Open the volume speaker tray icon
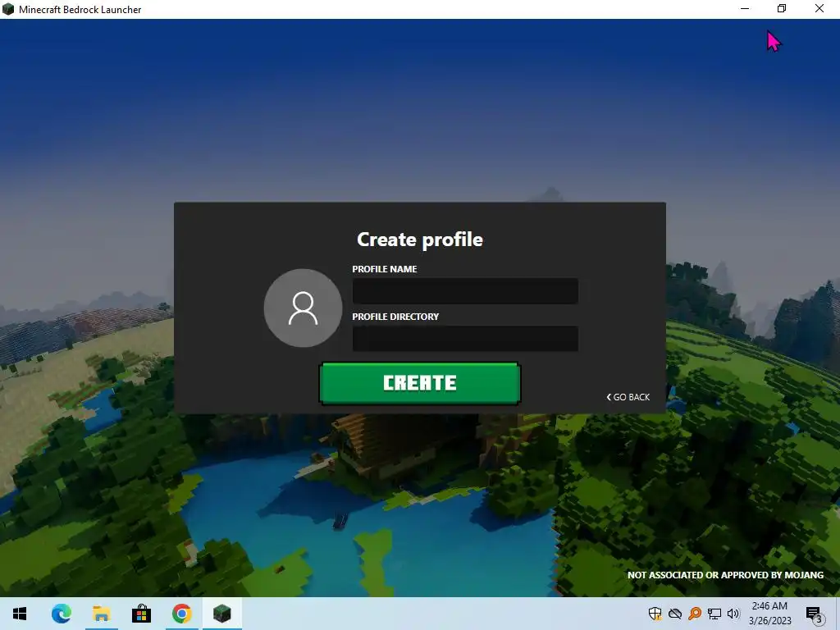840x630 pixels. [x=733, y=614]
